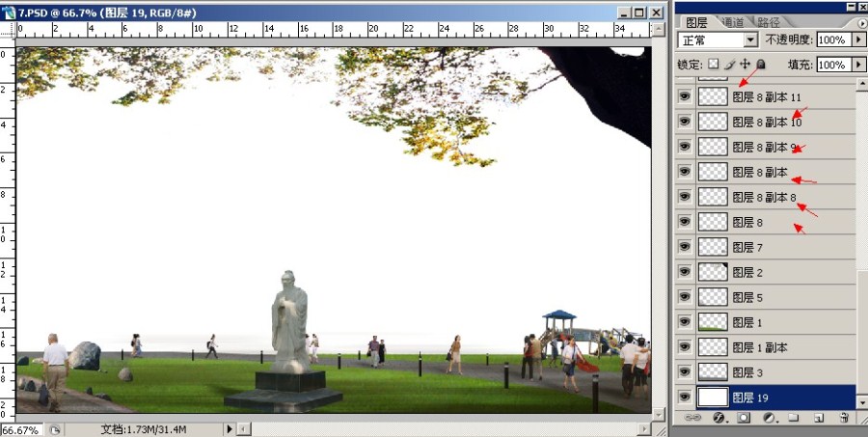Image resolution: width=868 pixels, height=437 pixels.
Task: Click canvas horizontal scroll right arrow
Action: pos(644,429)
